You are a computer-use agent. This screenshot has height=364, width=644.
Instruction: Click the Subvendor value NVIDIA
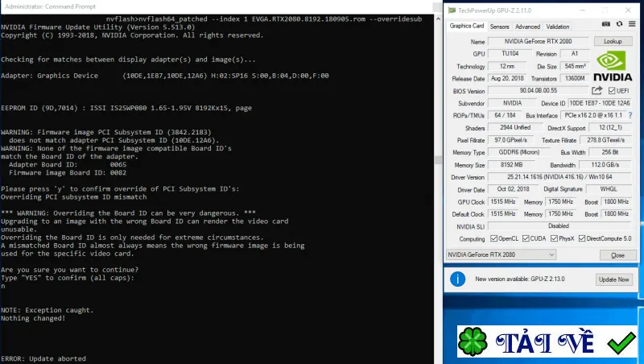click(512, 103)
